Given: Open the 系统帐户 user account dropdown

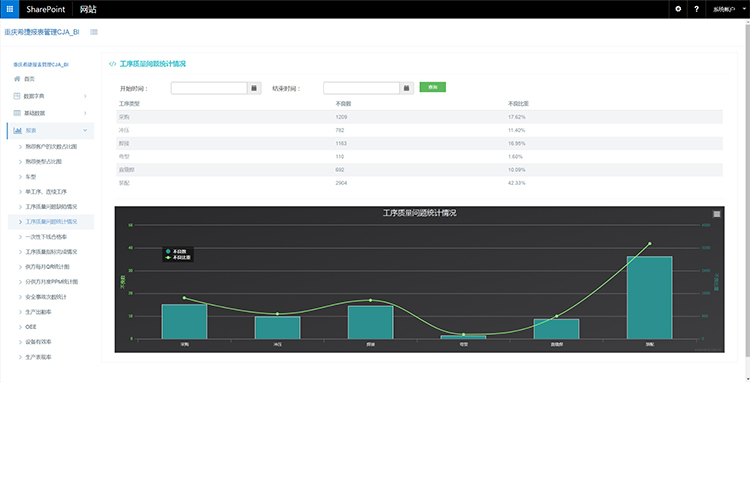Looking at the screenshot, I should 725,9.
